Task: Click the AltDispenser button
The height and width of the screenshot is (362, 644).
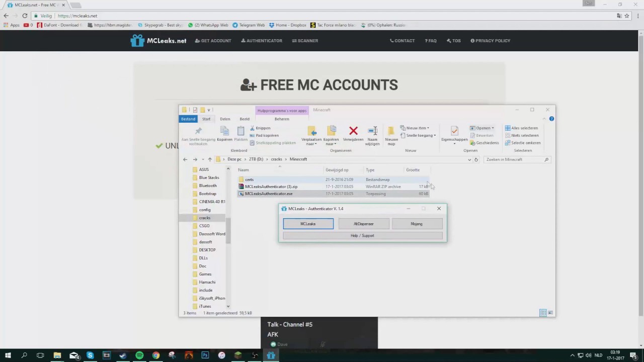Action: coord(363,224)
